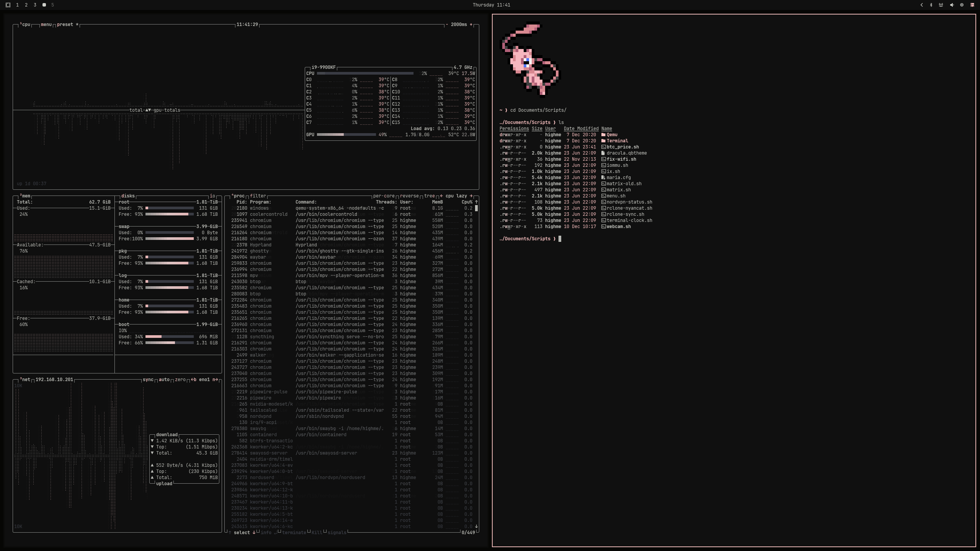Cycle sort column with right arrow after lazy
Viewport: 980px width, 551px height.
[x=471, y=196]
